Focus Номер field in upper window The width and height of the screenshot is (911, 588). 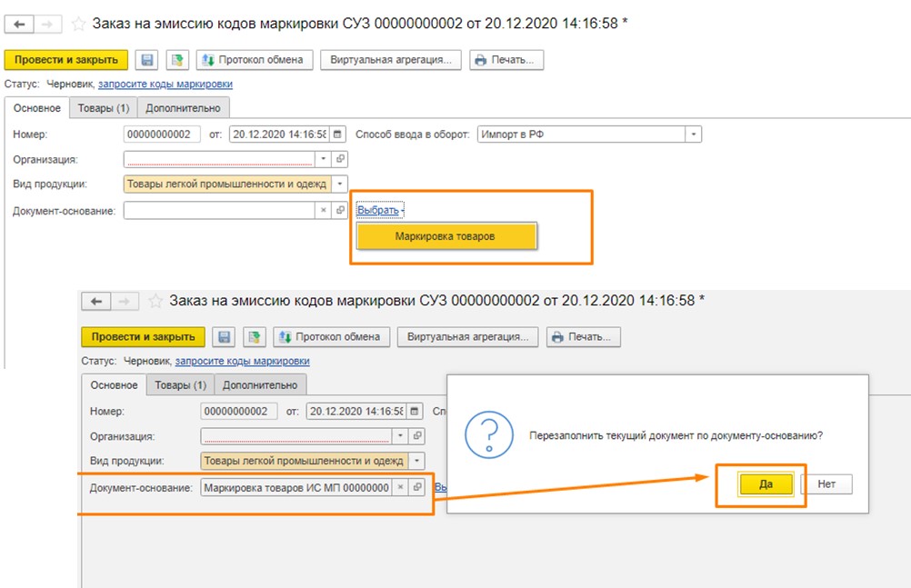tap(162, 135)
